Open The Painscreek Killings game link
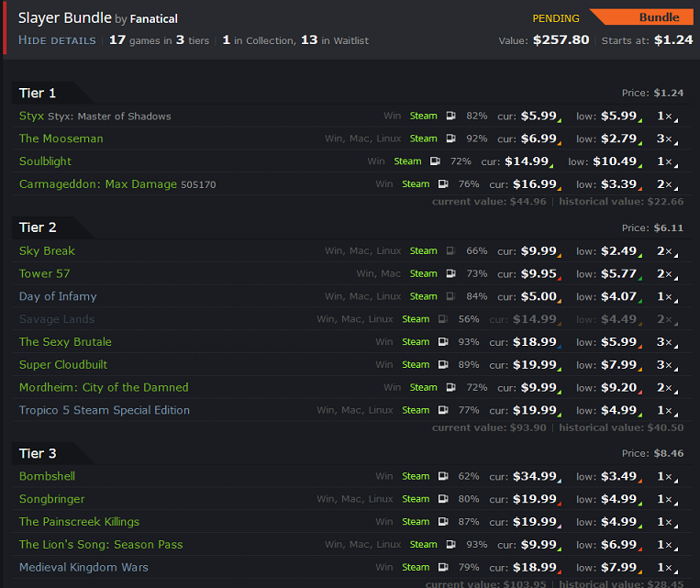 point(80,522)
